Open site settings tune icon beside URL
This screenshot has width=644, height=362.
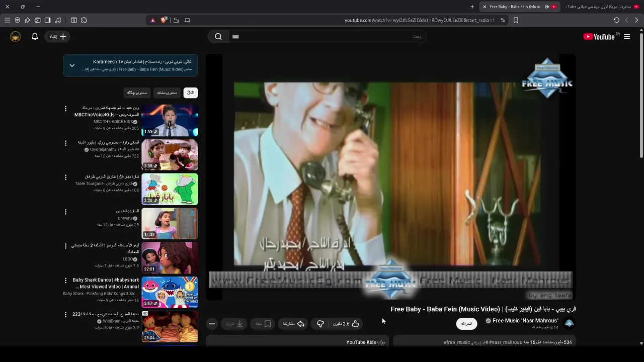pyautogui.click(x=502, y=20)
